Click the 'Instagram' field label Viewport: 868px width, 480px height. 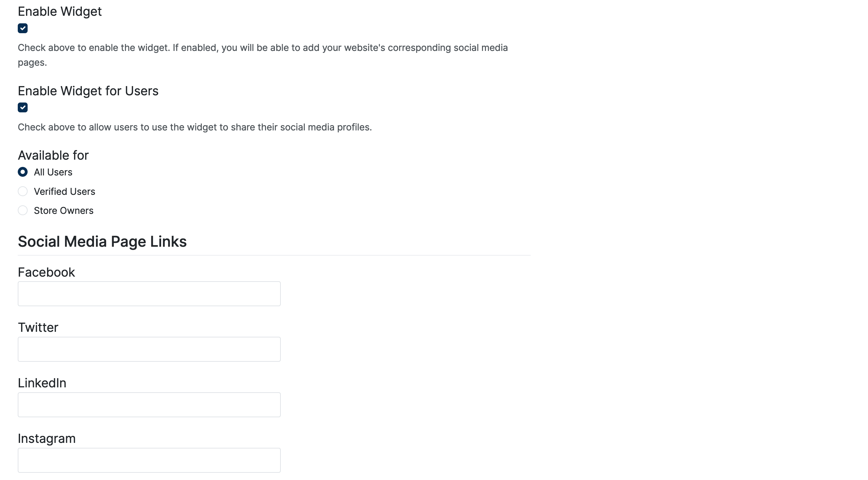tap(46, 439)
